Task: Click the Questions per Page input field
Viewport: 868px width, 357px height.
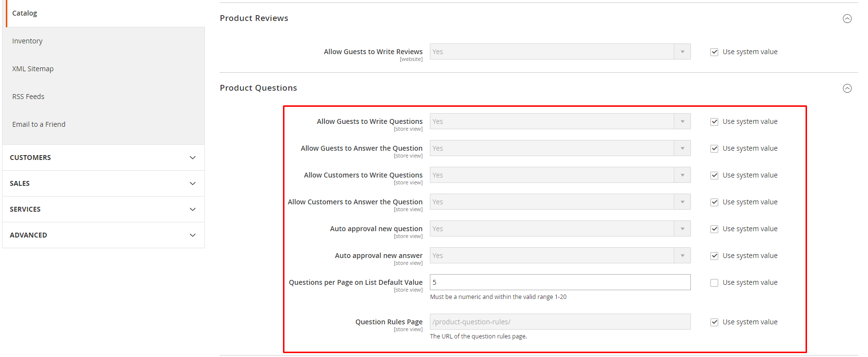Action: [x=560, y=282]
